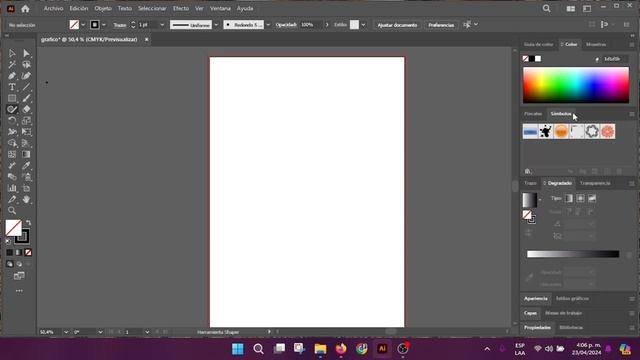
Task: Select the Mesh tool
Action: tap(12, 154)
